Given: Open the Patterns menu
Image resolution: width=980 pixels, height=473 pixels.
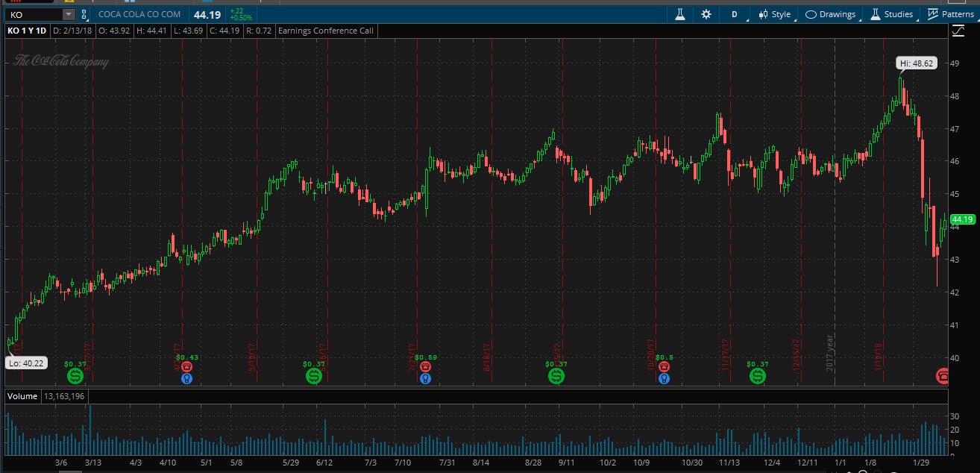Looking at the screenshot, I should pos(952,14).
